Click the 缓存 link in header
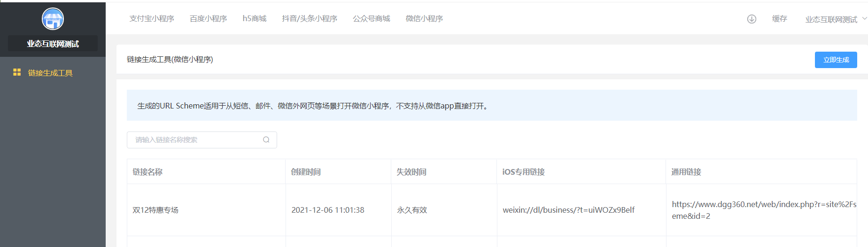868x247 pixels. click(780, 19)
